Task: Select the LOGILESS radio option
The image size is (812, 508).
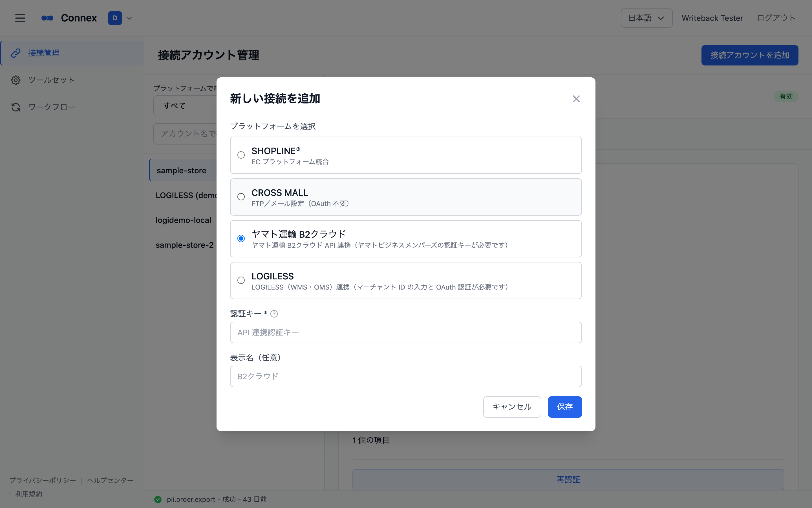Action: pyautogui.click(x=241, y=280)
